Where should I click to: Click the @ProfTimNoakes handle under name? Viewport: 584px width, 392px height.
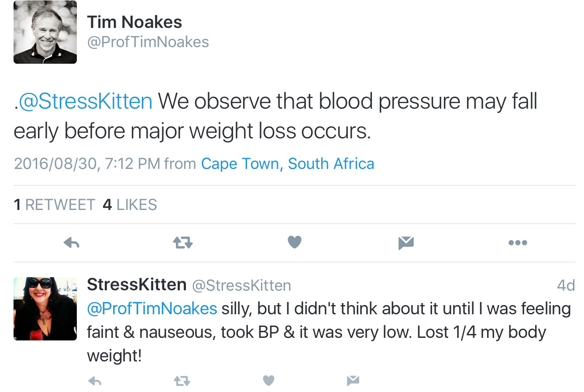tap(148, 42)
